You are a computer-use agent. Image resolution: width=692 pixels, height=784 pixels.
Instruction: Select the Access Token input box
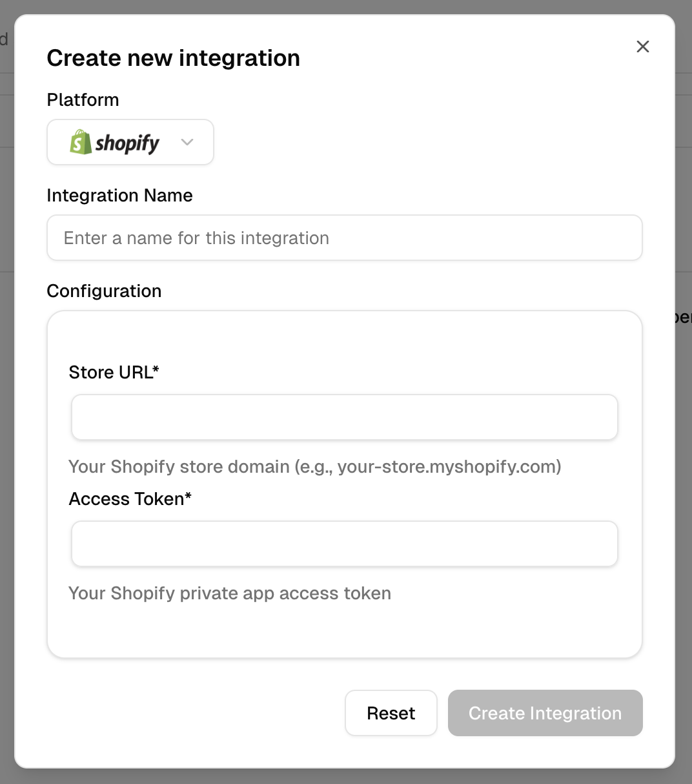344,544
